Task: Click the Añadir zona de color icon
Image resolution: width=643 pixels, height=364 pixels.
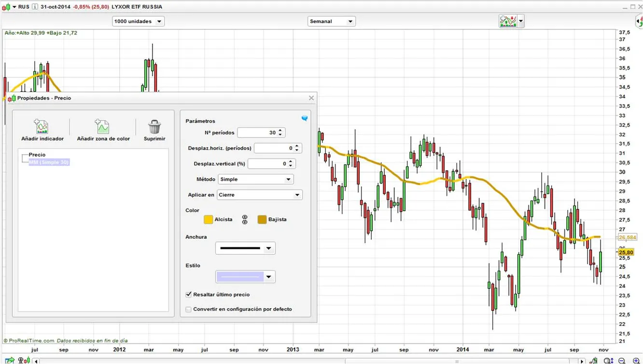Action: click(x=102, y=127)
